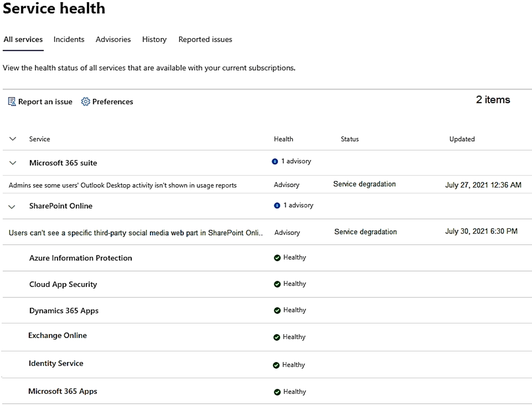Click Healthy text beside Microsoft 365 Apps

click(x=295, y=392)
